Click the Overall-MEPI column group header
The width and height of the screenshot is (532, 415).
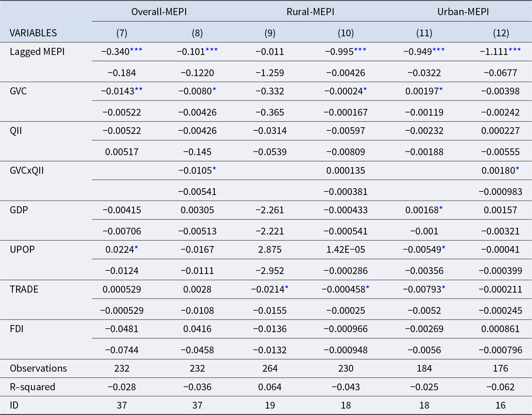[159, 12]
